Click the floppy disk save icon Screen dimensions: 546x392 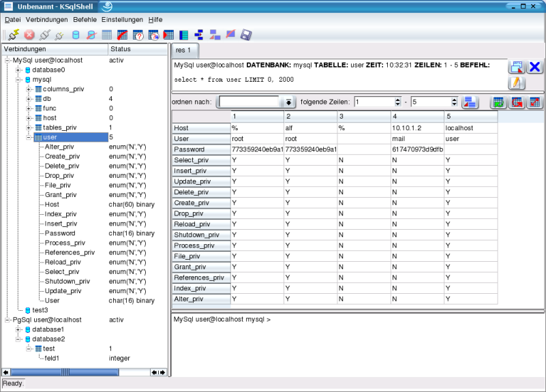tap(246, 35)
